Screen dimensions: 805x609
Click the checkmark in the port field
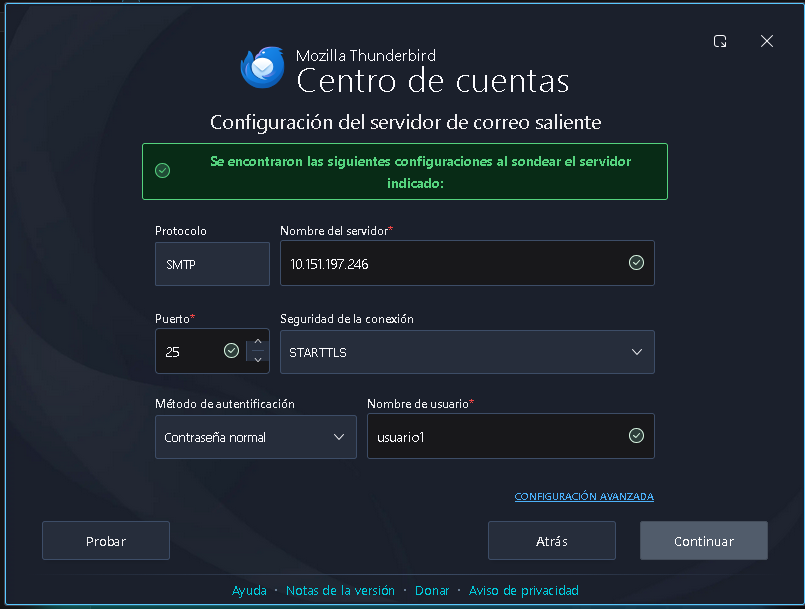[x=231, y=351]
